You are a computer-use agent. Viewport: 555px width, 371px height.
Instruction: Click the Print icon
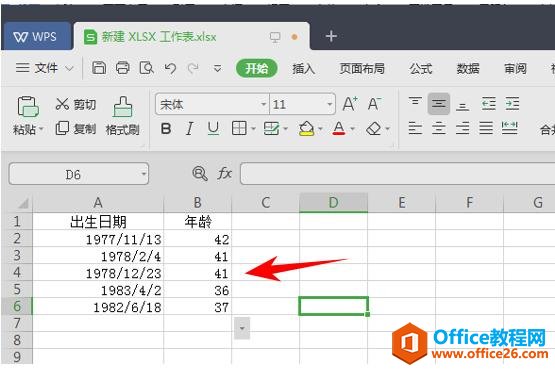pyautogui.click(x=122, y=68)
